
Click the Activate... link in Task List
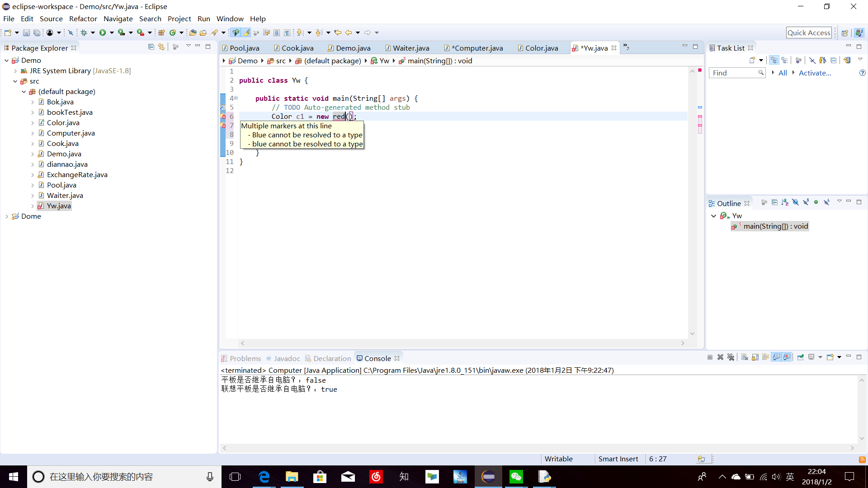(x=815, y=73)
